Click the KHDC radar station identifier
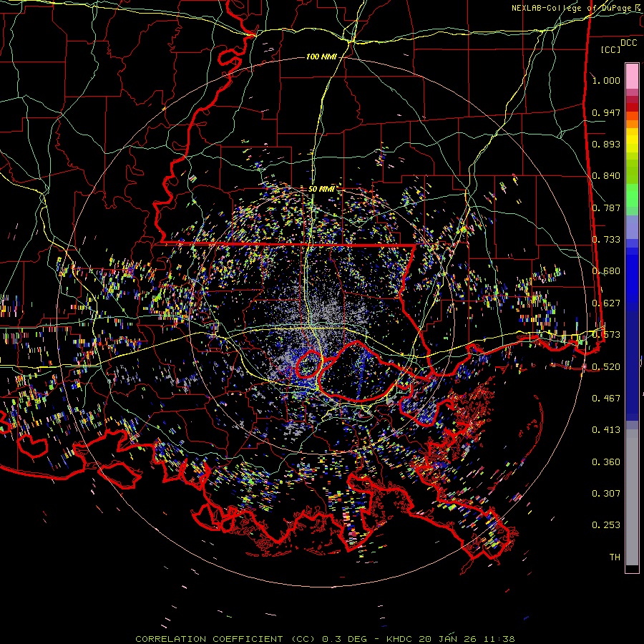The height and width of the screenshot is (644, 644). pos(401,639)
